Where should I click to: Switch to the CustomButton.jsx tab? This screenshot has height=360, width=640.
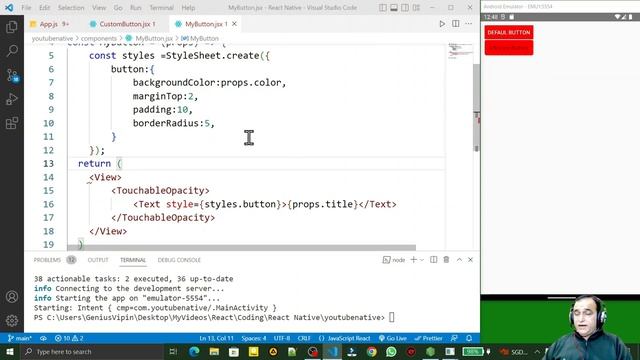pyautogui.click(x=123, y=24)
